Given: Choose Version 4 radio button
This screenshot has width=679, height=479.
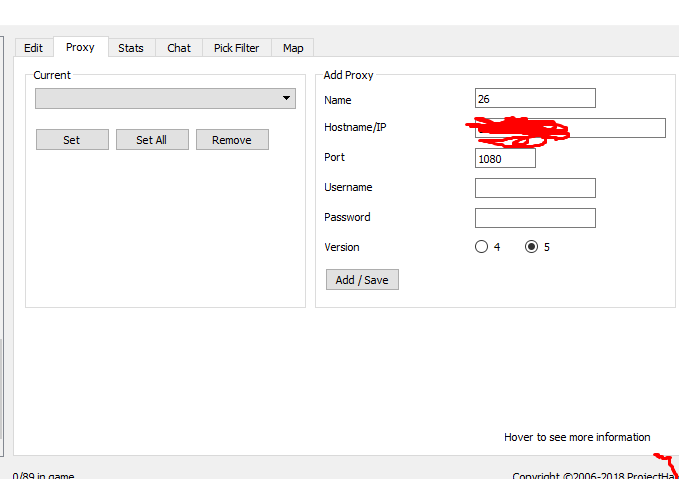Looking at the screenshot, I should (x=482, y=247).
